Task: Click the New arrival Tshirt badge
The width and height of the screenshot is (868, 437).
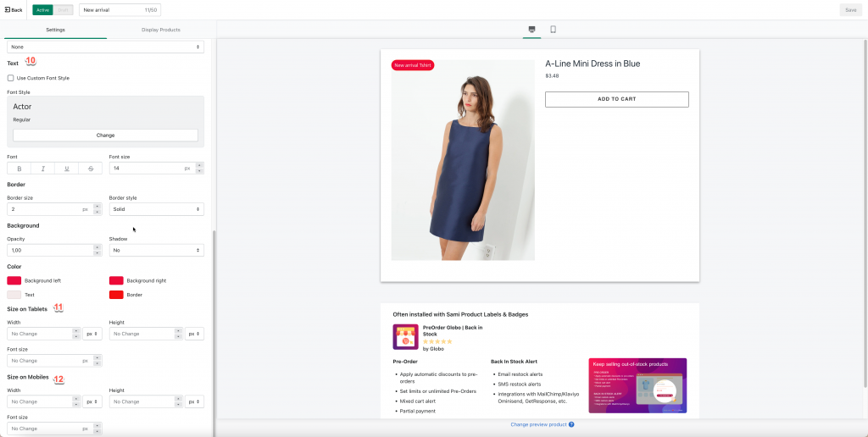Action: [x=413, y=65]
